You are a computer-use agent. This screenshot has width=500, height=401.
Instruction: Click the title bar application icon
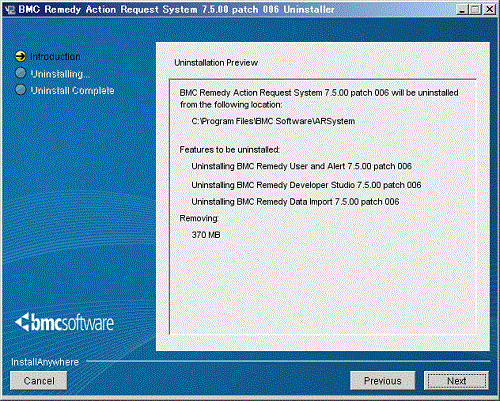click(10, 9)
